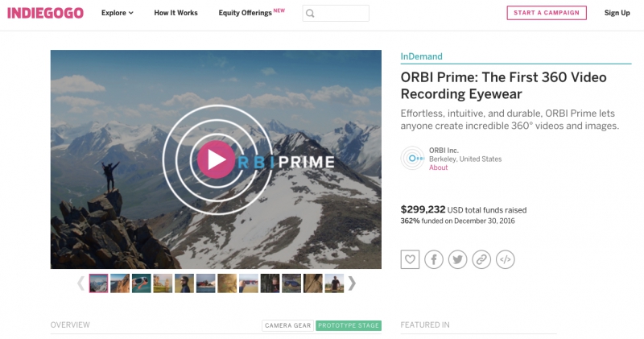Screen dimensions: 644x339
Task: Expand the Explore dropdown menu
Action: [x=118, y=13]
